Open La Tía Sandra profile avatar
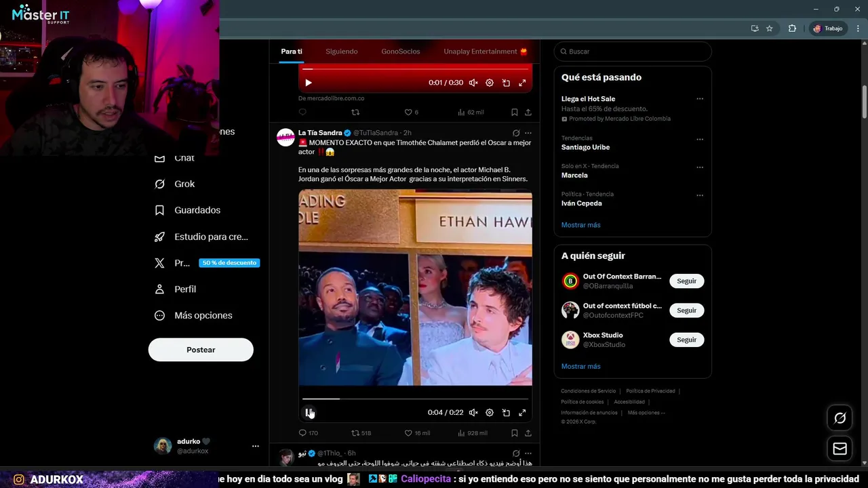Image resolution: width=868 pixels, height=488 pixels. coord(285,137)
